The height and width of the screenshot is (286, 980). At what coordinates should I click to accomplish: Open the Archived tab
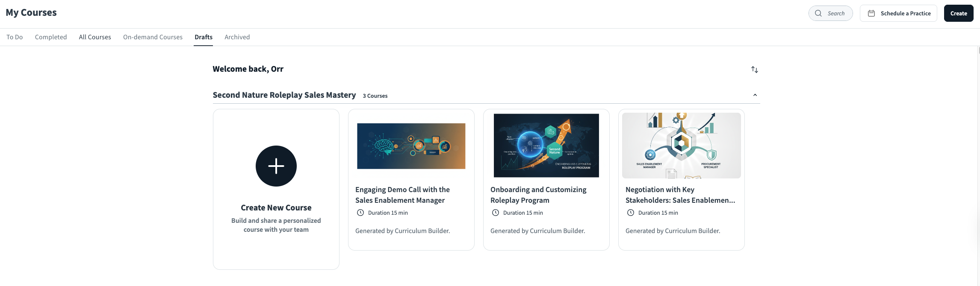[x=237, y=37]
